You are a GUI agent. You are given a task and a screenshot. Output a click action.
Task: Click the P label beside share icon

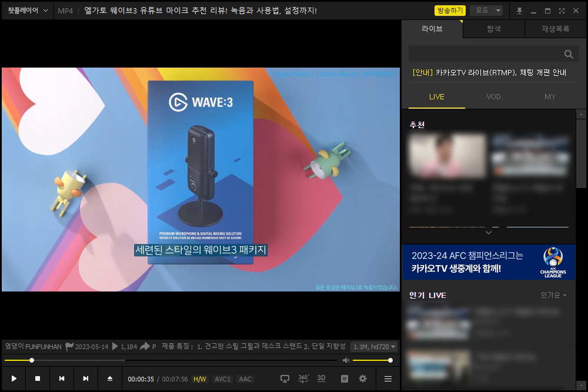click(x=153, y=347)
